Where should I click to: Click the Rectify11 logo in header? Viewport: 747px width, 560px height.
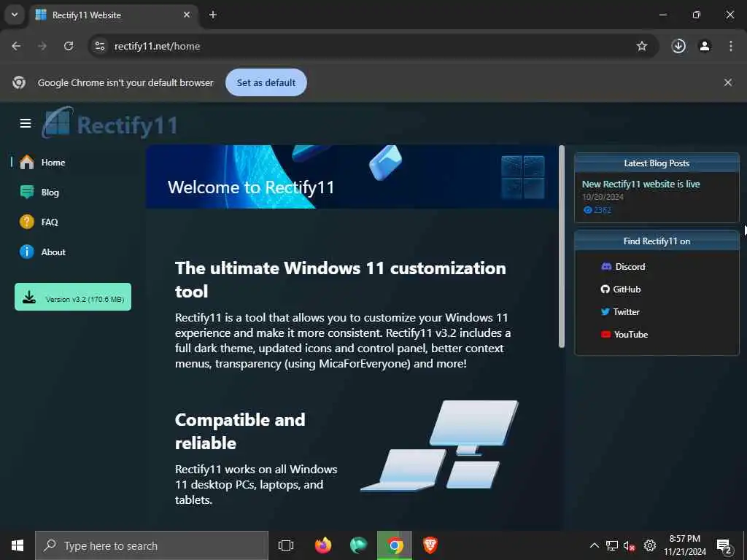(109, 122)
